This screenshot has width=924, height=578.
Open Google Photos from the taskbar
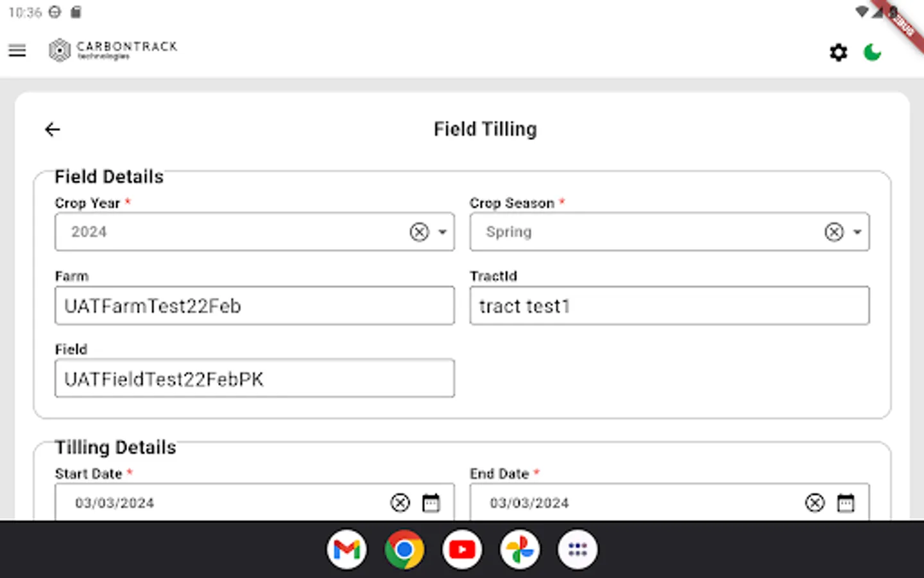tap(520, 550)
